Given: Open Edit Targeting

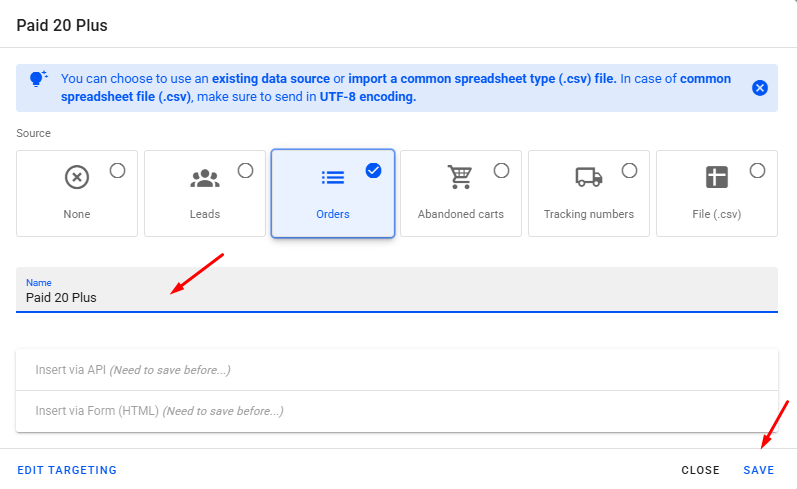Looking at the screenshot, I should pyautogui.click(x=67, y=470).
